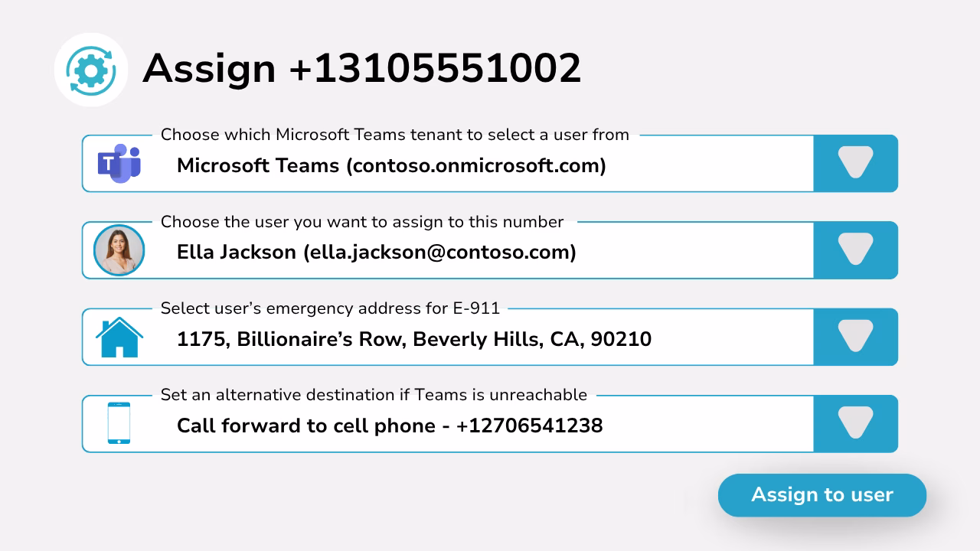
Task: Click the Microsoft Teams logo icon
Action: (119, 164)
